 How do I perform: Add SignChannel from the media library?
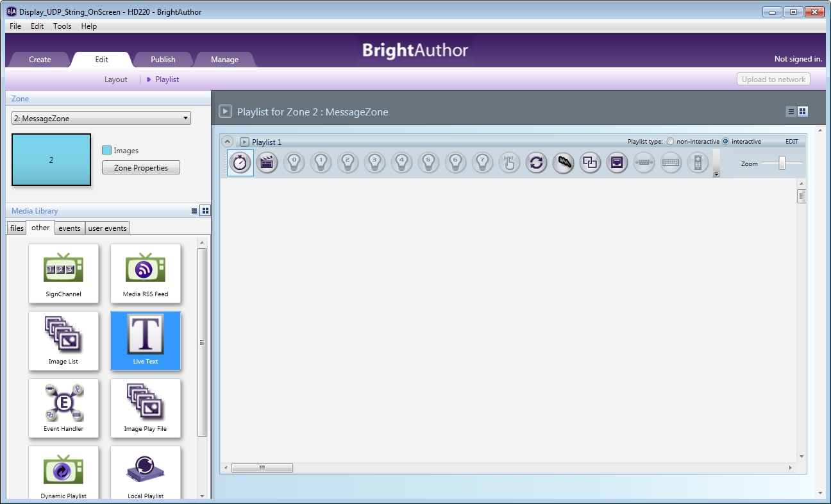[63, 273]
